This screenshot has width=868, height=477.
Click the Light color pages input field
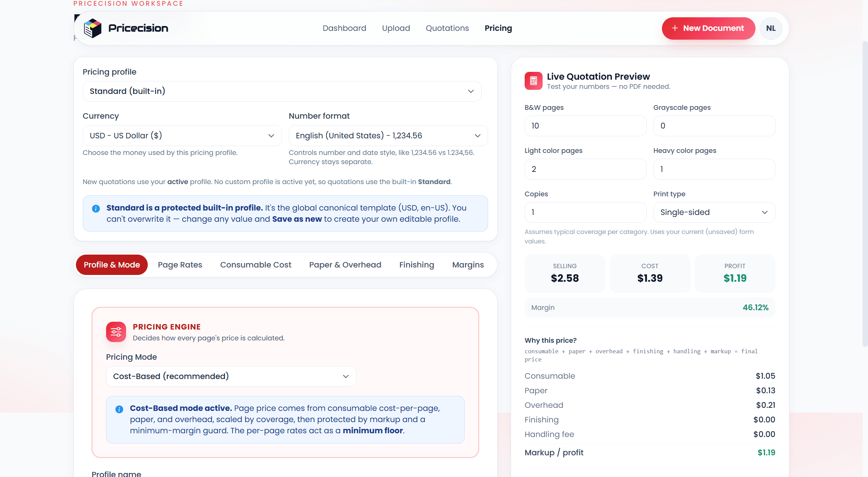point(585,169)
